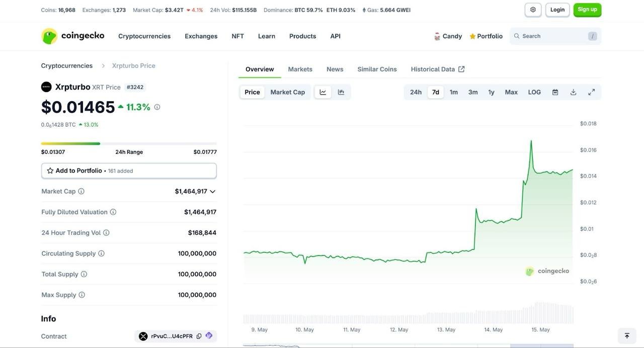Click the green Sign up button

[587, 9]
